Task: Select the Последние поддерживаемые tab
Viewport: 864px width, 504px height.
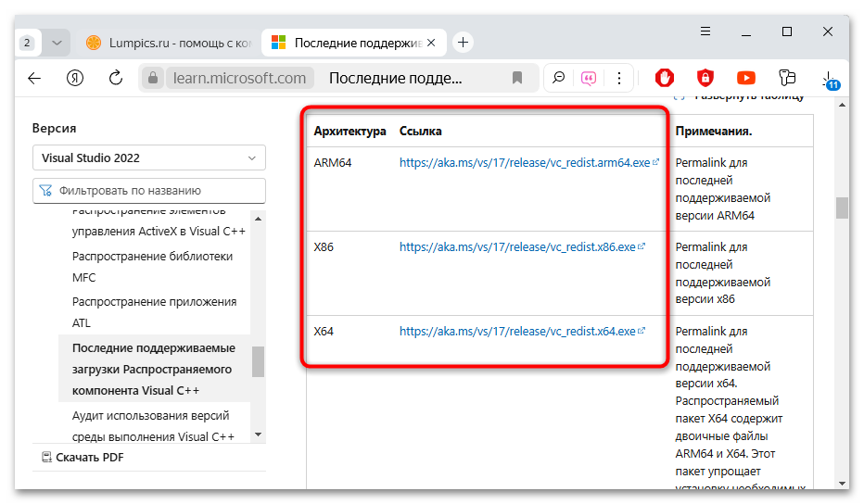Action: (x=352, y=43)
